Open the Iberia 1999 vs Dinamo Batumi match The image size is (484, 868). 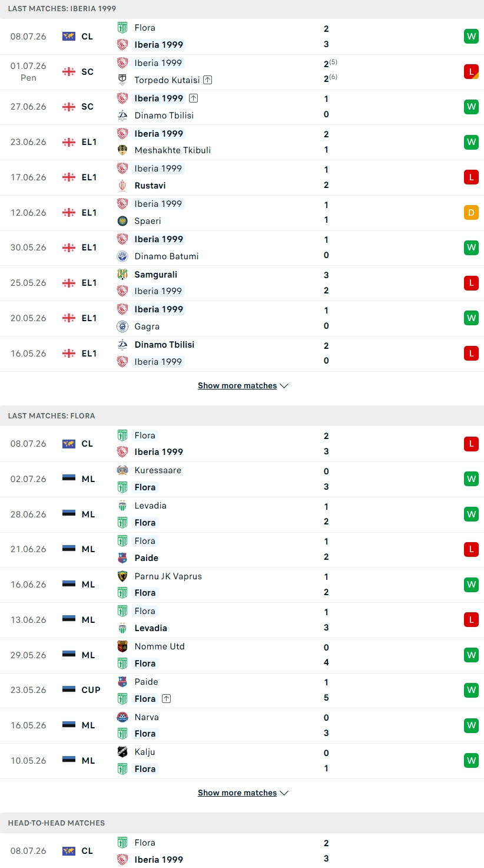point(242,247)
